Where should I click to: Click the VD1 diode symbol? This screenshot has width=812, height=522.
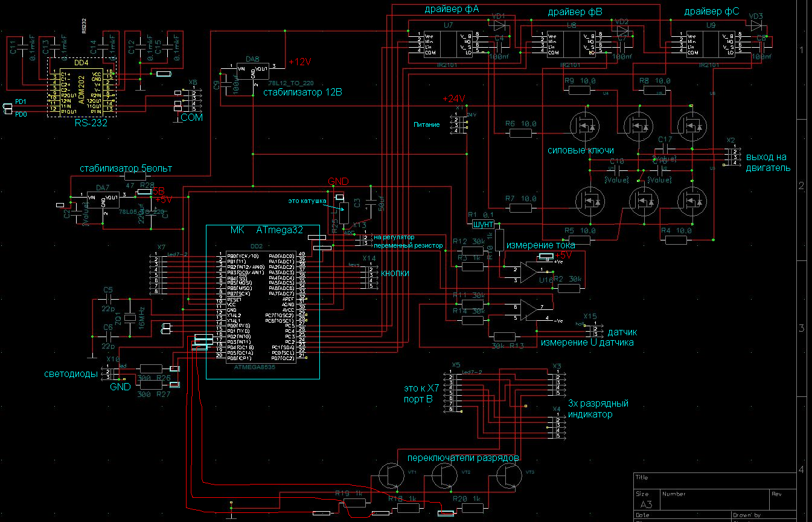[x=499, y=25]
